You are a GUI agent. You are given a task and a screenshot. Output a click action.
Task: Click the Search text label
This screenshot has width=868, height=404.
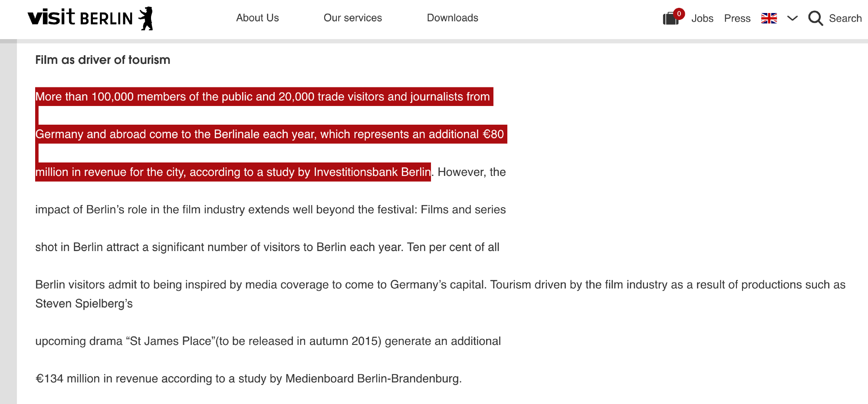point(845,18)
